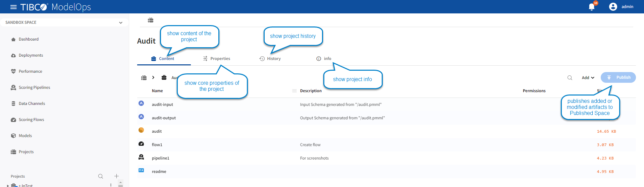Click the readme markdown file icon

pyautogui.click(x=141, y=170)
